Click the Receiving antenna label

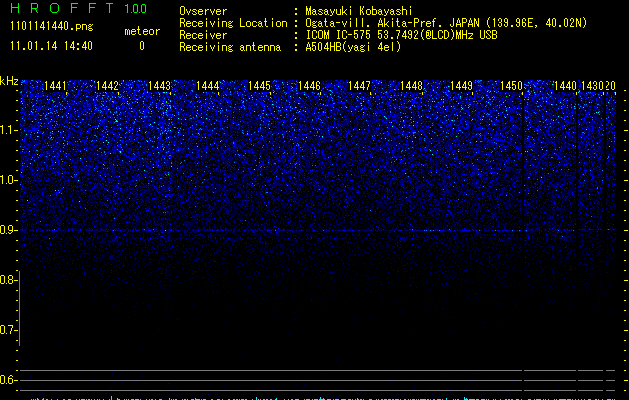point(230,47)
